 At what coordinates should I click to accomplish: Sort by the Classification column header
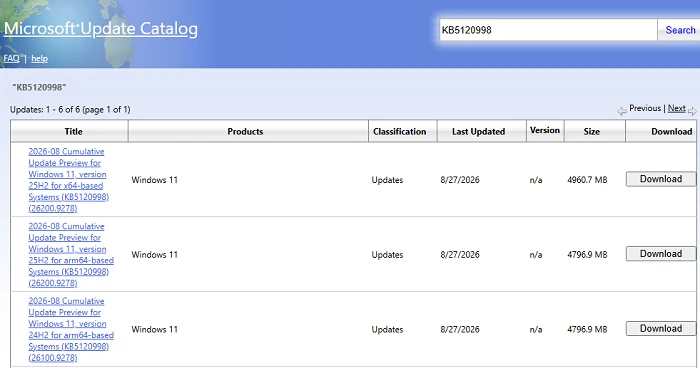coord(400,131)
